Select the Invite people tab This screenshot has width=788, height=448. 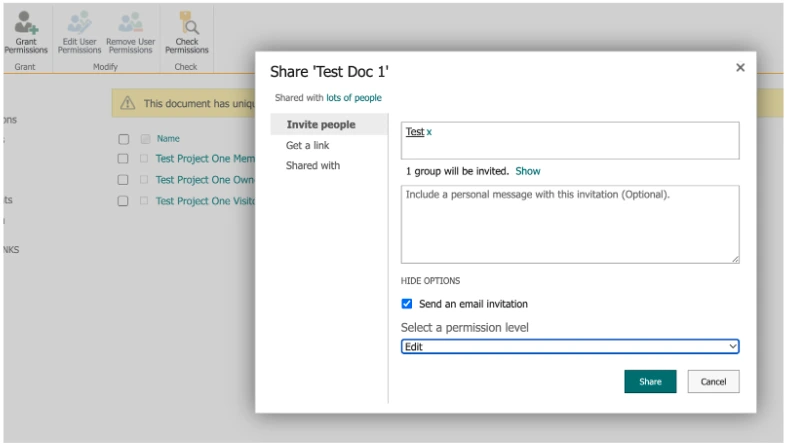tap(320, 125)
